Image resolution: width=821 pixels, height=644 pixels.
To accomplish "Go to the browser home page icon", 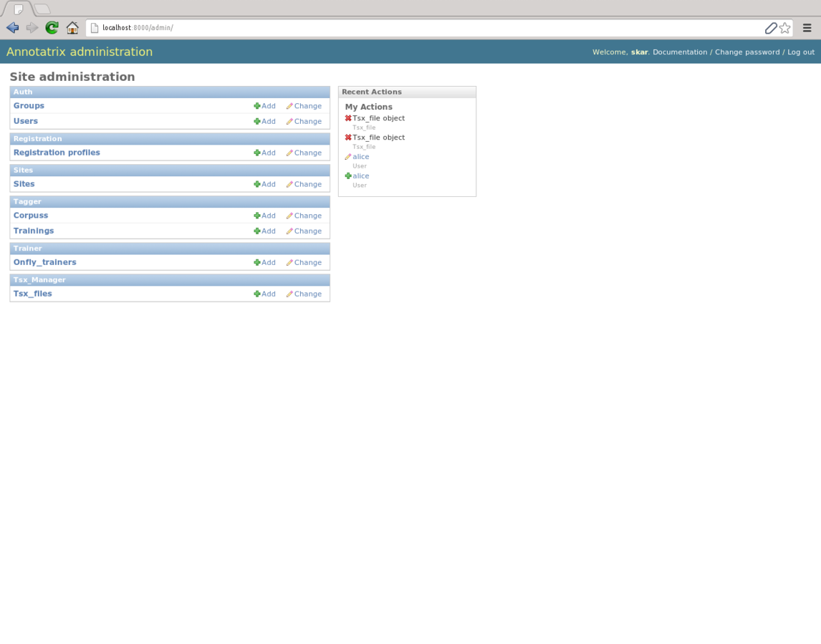I will 72,28.
